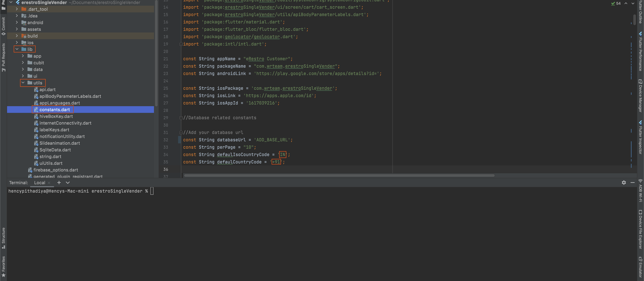644x281 pixels.
Task: Open the ADB Wi-Fi panel
Action: 640,191
